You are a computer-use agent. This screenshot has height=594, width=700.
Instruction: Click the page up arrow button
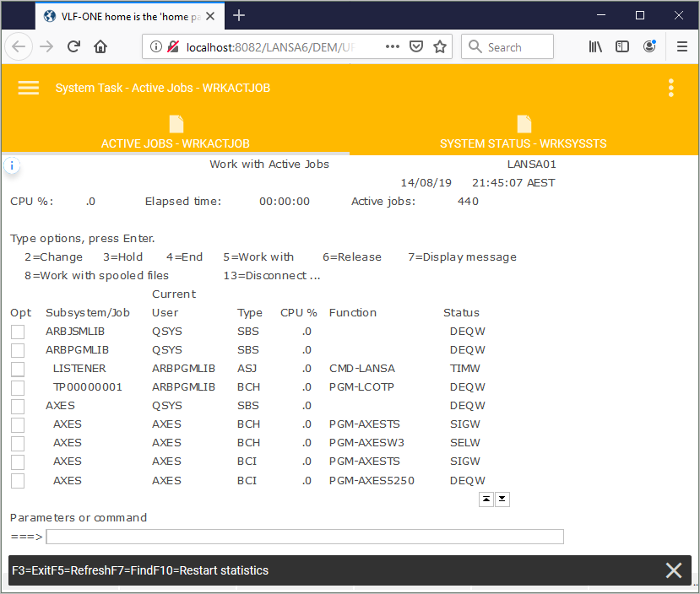(486, 499)
